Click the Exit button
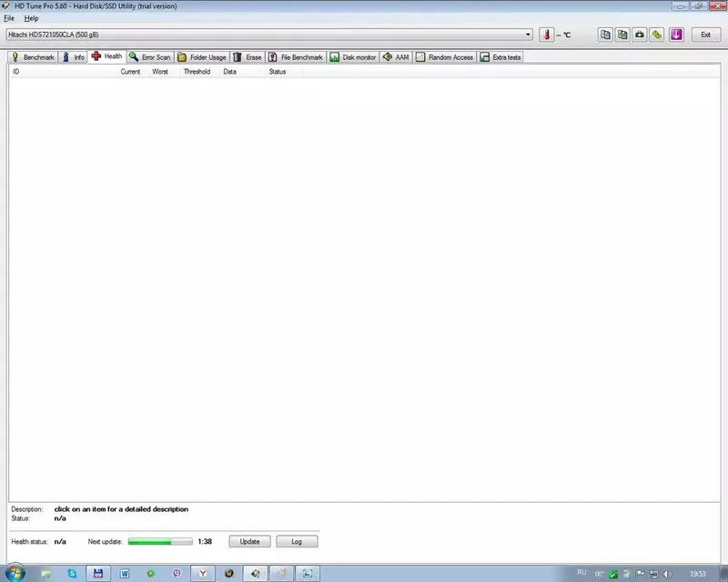Screen dimensions: 728x582 706,35
